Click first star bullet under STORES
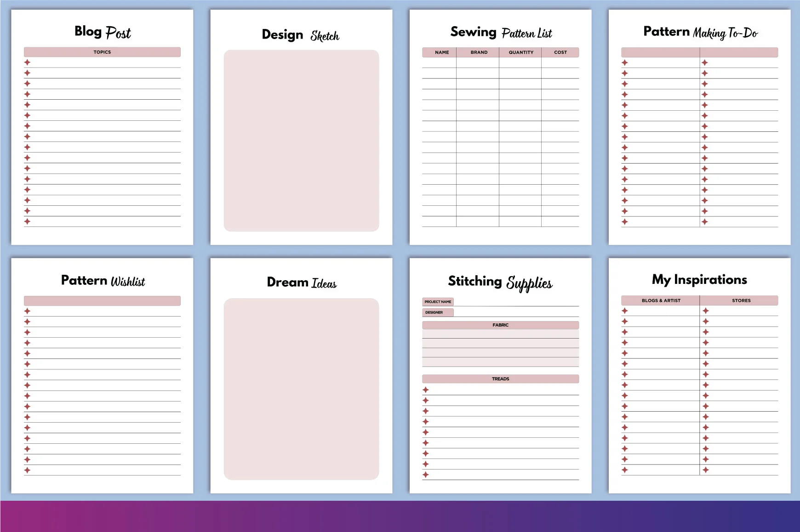 [x=706, y=311]
